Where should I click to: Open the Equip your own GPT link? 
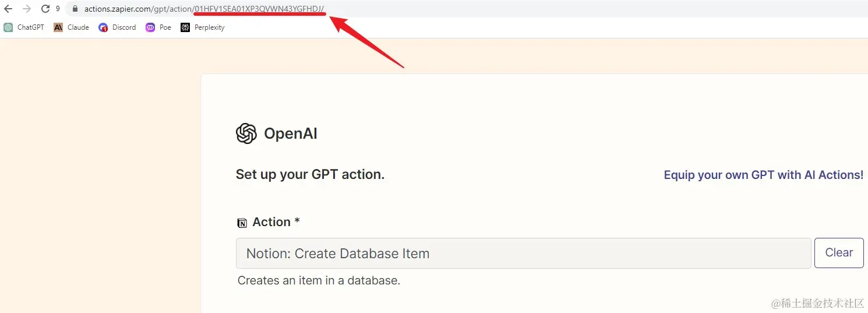click(x=764, y=175)
